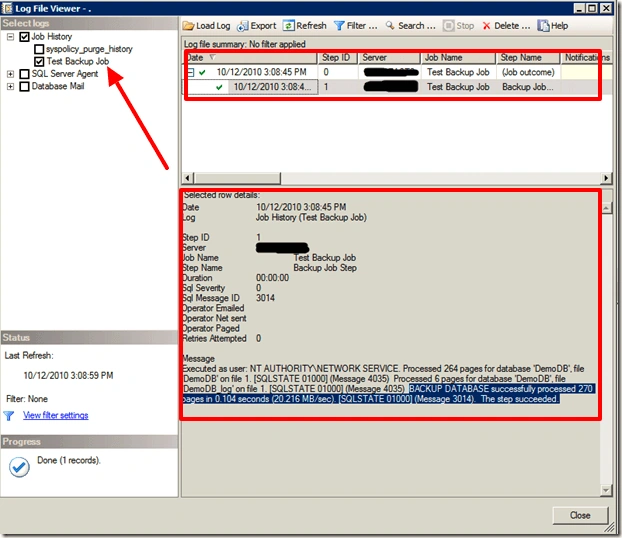The image size is (622, 538).
Task: Expand the Database Mail node
Action: click(10, 86)
